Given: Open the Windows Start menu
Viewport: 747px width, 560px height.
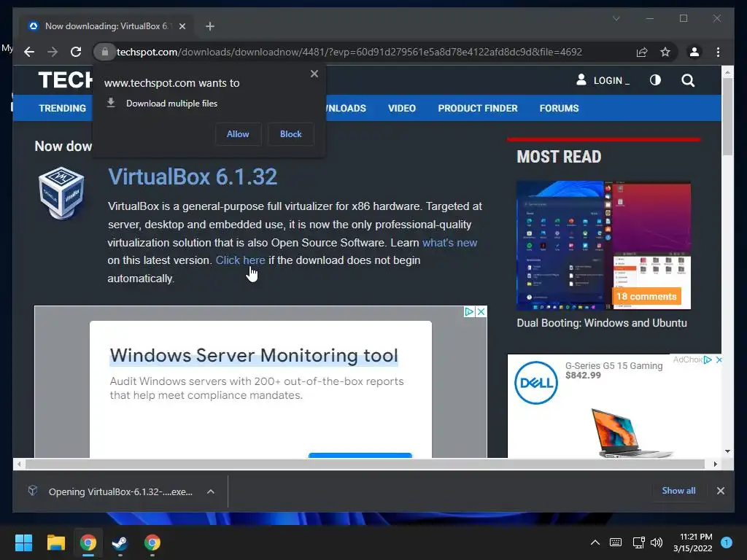Looking at the screenshot, I should click(23, 542).
